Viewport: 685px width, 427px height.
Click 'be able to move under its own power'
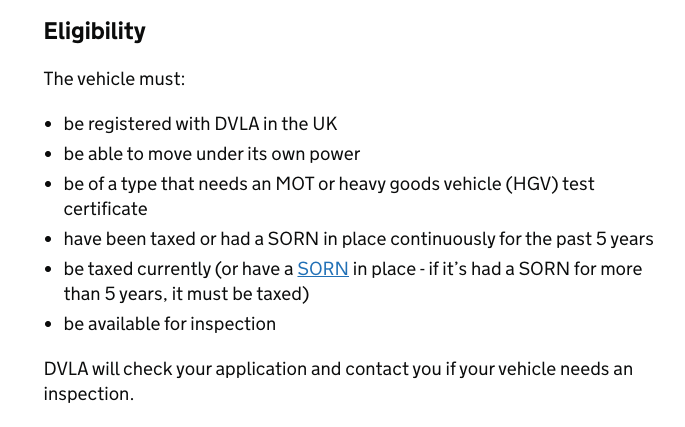211,154
